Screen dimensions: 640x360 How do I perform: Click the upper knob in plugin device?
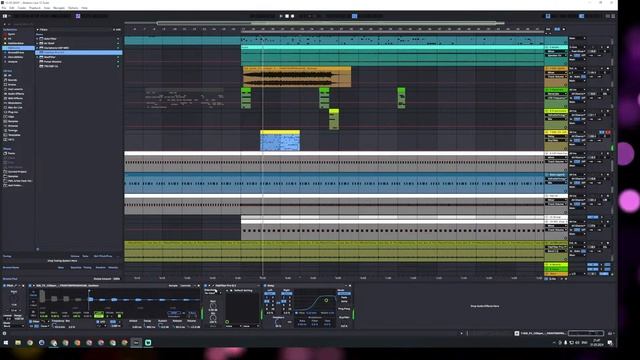[x=213, y=306]
